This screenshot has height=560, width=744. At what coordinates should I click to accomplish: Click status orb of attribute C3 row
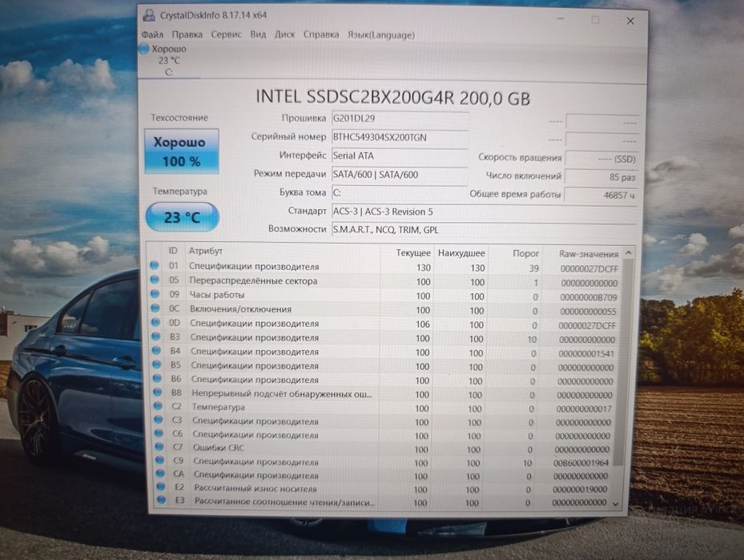(x=159, y=420)
